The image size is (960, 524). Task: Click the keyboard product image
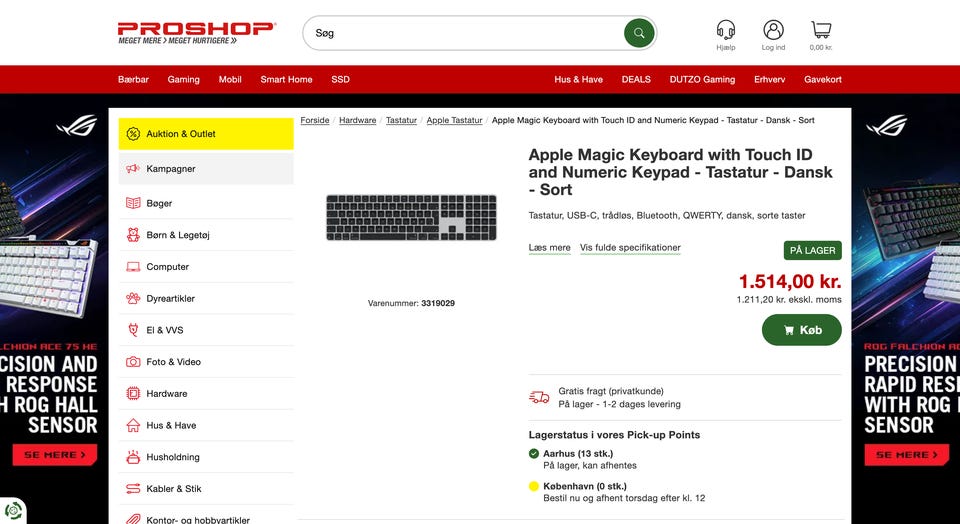(x=411, y=217)
